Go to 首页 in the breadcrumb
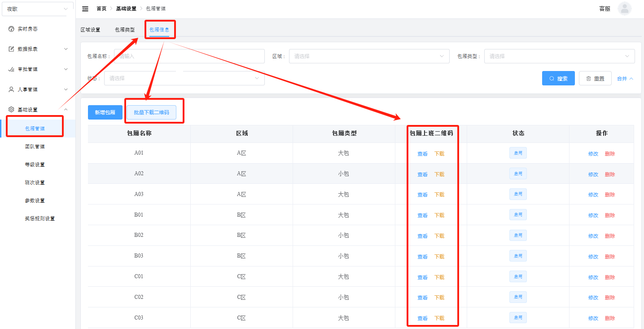Viewport: 644px width, 329px height. pos(101,9)
